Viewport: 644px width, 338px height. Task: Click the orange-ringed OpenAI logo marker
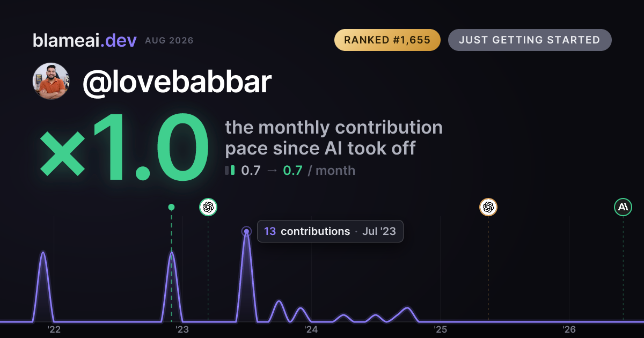coord(488,207)
